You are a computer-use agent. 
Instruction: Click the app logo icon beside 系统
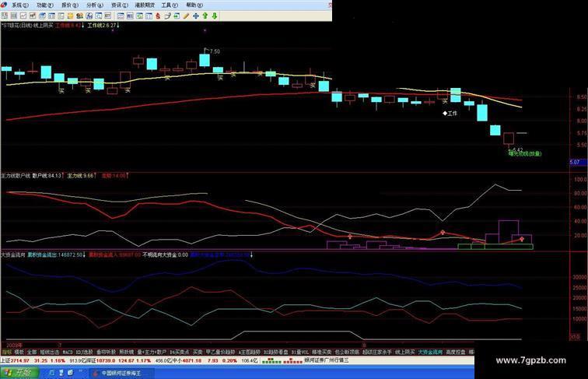[4, 5]
